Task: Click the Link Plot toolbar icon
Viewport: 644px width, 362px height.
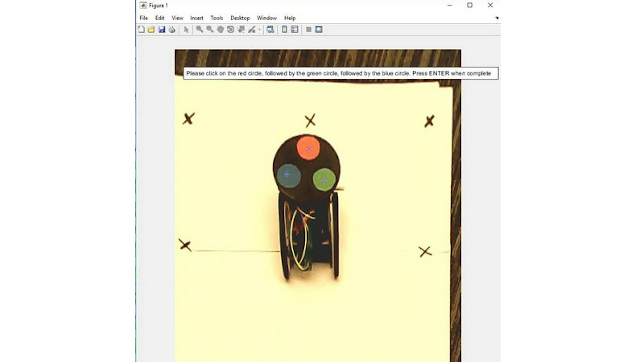Action: point(270,29)
